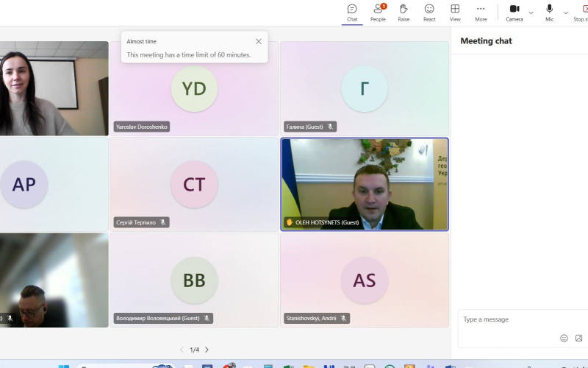The width and height of the screenshot is (588, 368).
Task: Go to next page of participants
Action: tap(207, 350)
